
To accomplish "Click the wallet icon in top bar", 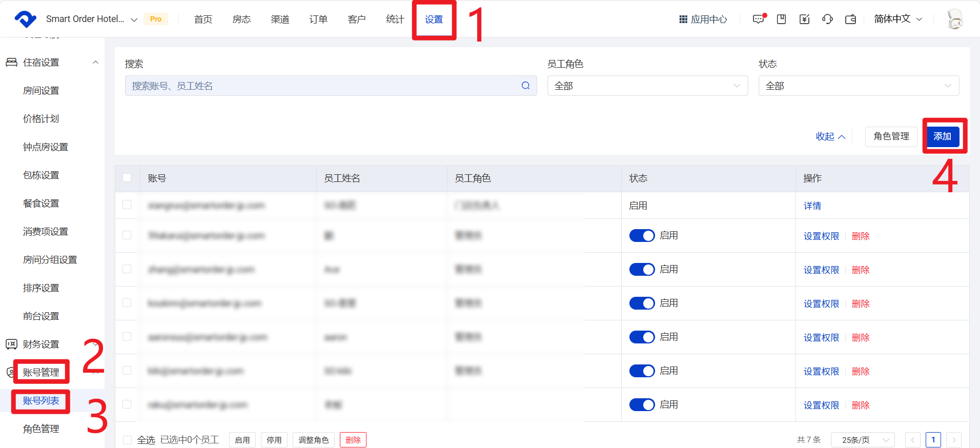I will pyautogui.click(x=850, y=19).
